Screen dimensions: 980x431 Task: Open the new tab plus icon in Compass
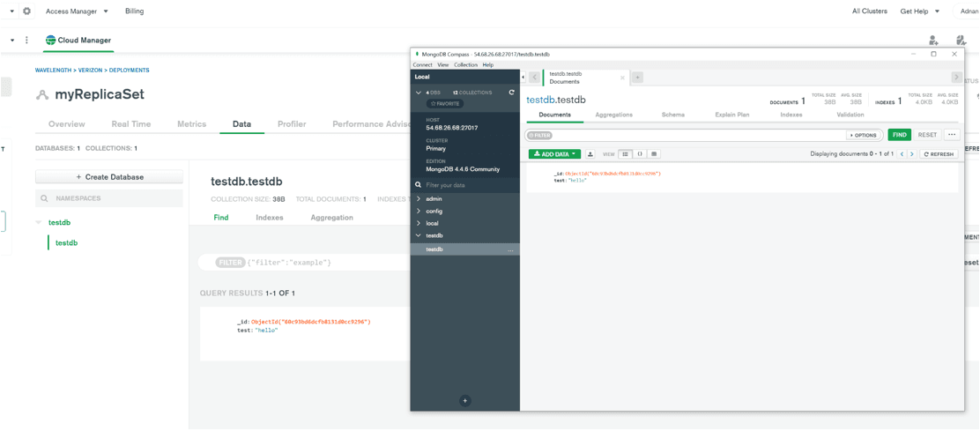coord(637,78)
